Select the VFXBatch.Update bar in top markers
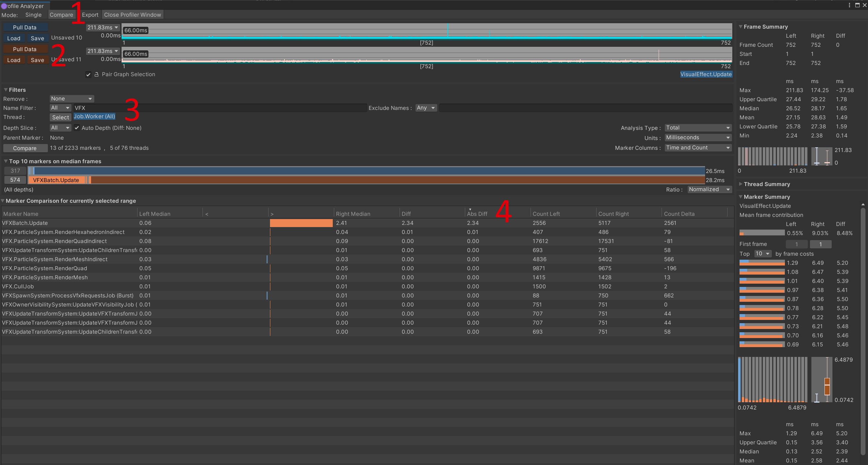Image resolution: width=868 pixels, height=465 pixels. (x=56, y=180)
